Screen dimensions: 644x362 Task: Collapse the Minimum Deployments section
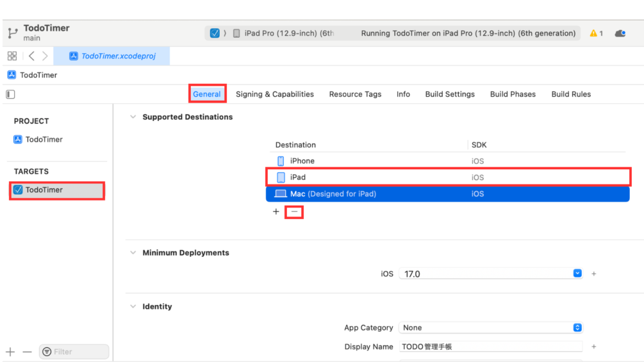click(133, 253)
